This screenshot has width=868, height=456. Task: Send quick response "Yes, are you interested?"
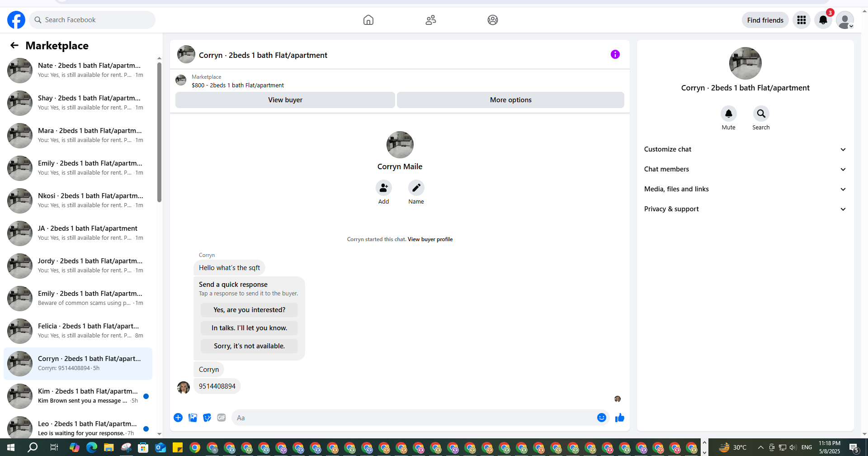tap(250, 310)
